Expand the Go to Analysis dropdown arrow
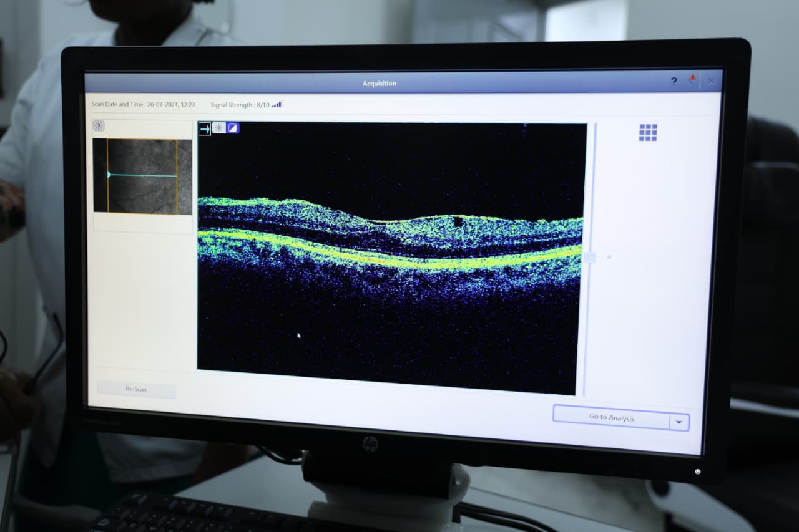 tap(679, 422)
